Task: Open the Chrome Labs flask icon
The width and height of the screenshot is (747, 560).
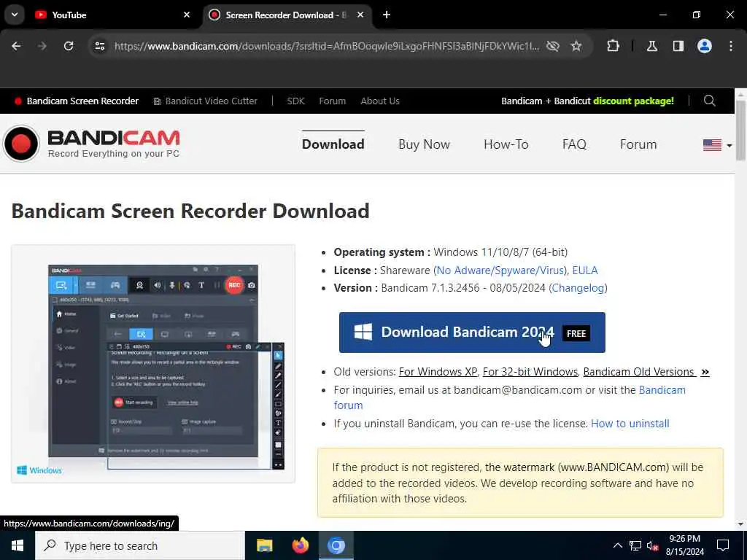Action: point(652,46)
